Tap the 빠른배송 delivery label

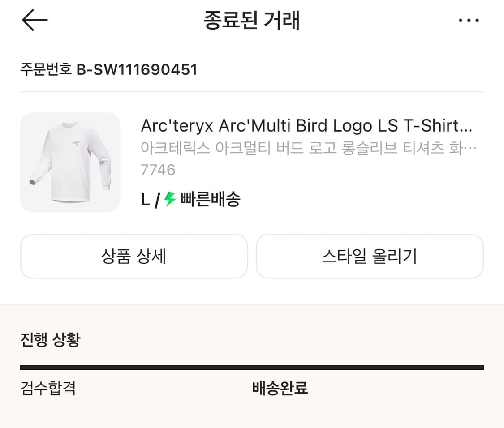pyautogui.click(x=210, y=199)
